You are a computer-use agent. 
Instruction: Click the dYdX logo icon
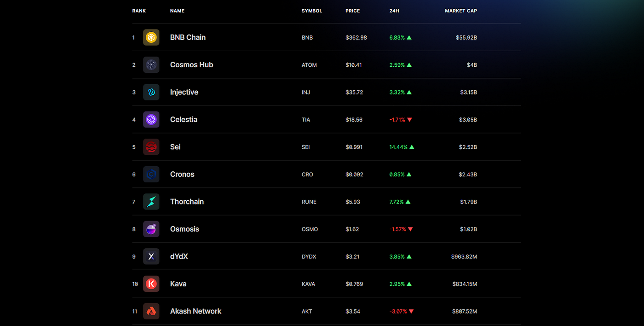[x=151, y=256]
